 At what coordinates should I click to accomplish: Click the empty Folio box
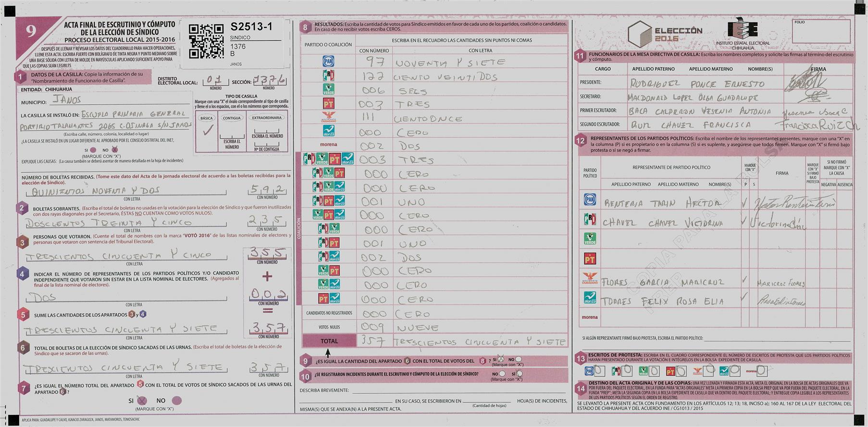click(820, 32)
